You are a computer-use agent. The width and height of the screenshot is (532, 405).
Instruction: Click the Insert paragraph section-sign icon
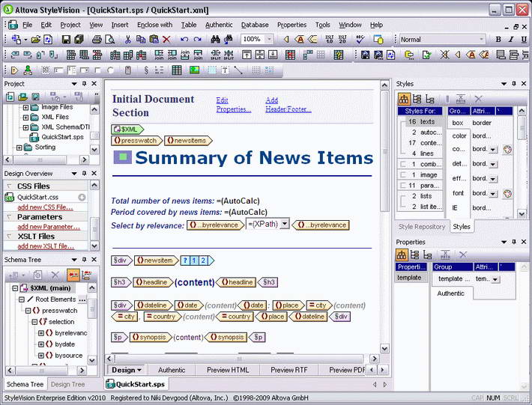pos(146,70)
